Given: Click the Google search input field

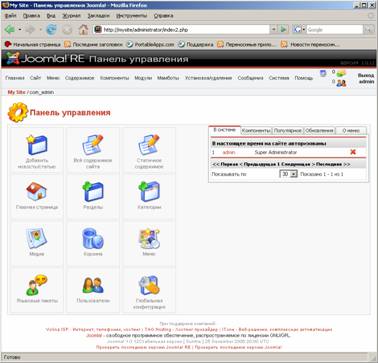Looking at the screenshot, I should click(x=334, y=30).
